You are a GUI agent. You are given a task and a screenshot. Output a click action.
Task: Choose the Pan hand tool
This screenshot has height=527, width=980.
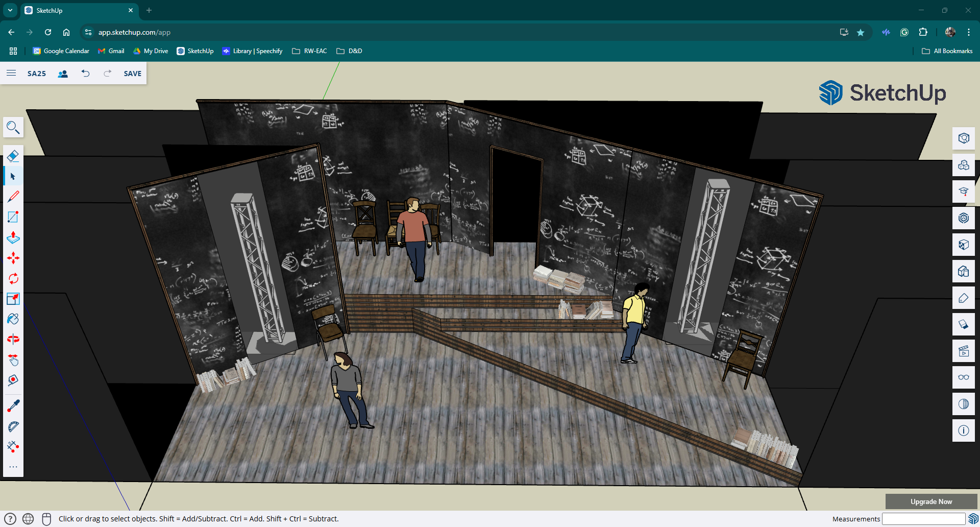point(13,360)
